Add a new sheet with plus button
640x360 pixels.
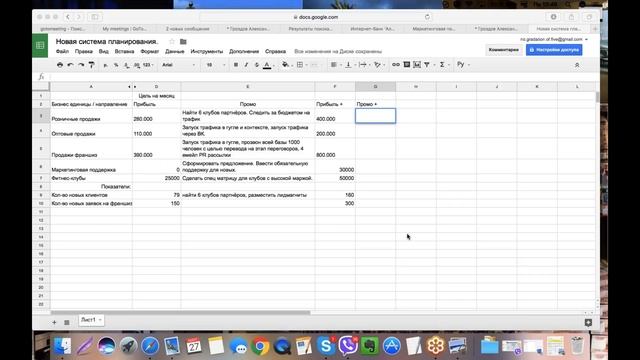click(54, 322)
